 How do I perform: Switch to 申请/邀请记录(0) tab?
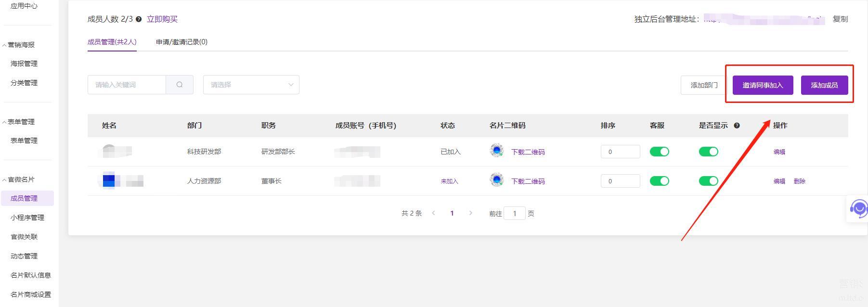tap(181, 42)
